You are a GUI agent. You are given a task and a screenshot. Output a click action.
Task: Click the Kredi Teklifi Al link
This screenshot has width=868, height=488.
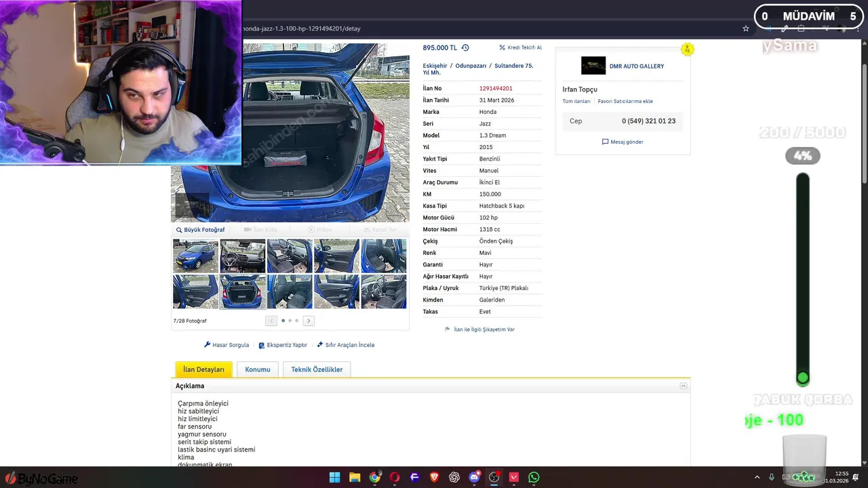520,47
